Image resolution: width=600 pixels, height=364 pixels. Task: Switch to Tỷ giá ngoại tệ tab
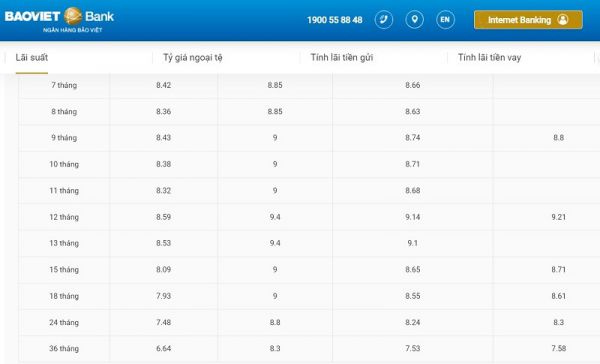click(192, 57)
